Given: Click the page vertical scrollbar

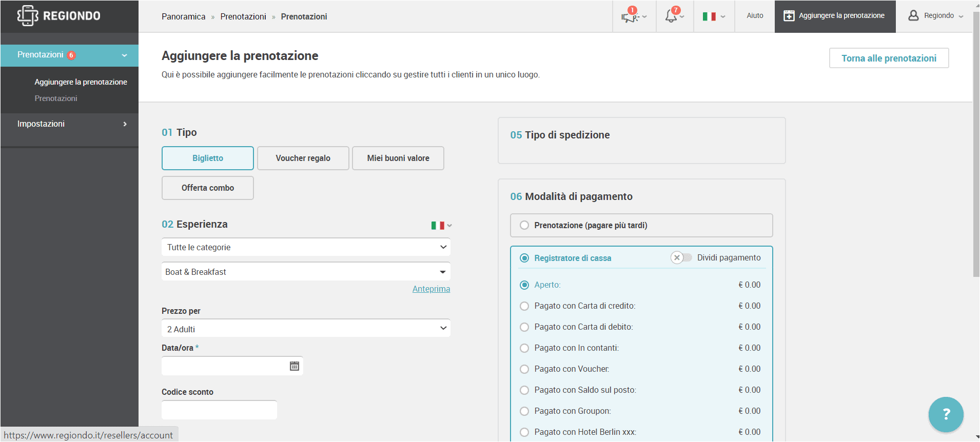Looking at the screenshot, I should coord(976,144).
